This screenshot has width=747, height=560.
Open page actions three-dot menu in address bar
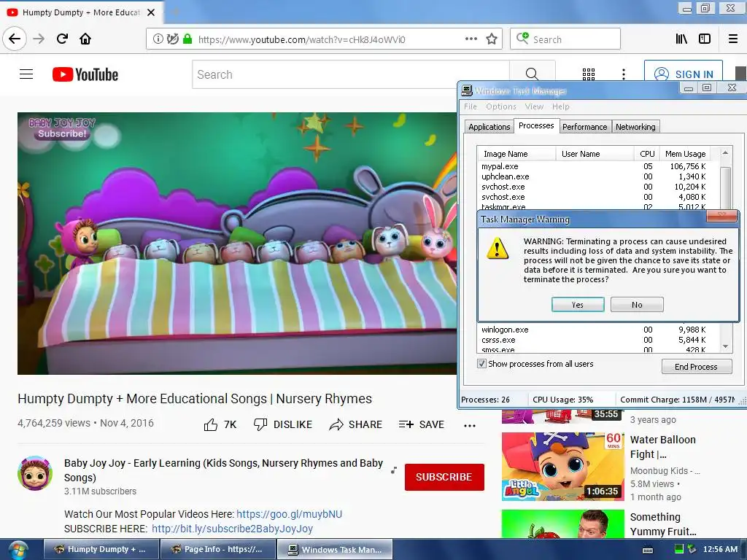[x=471, y=39]
